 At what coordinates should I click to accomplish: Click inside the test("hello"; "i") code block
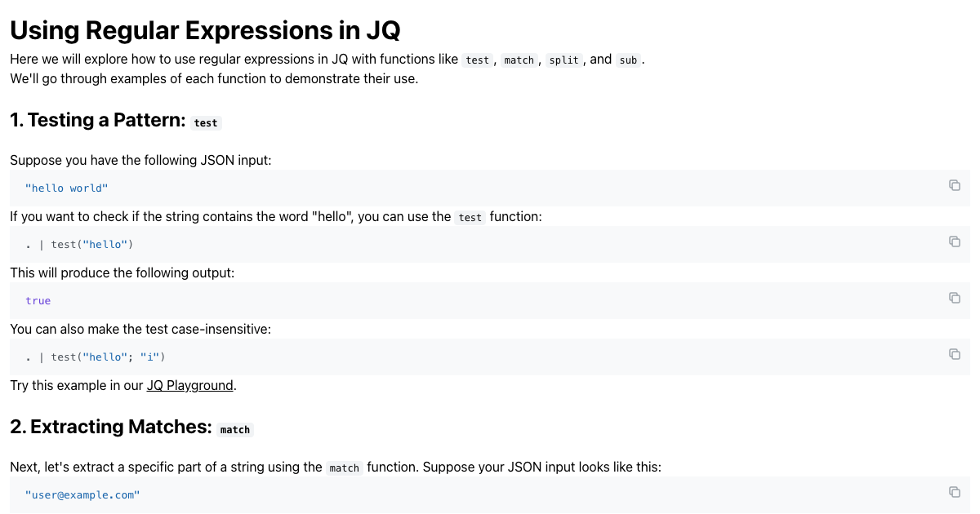click(x=490, y=357)
